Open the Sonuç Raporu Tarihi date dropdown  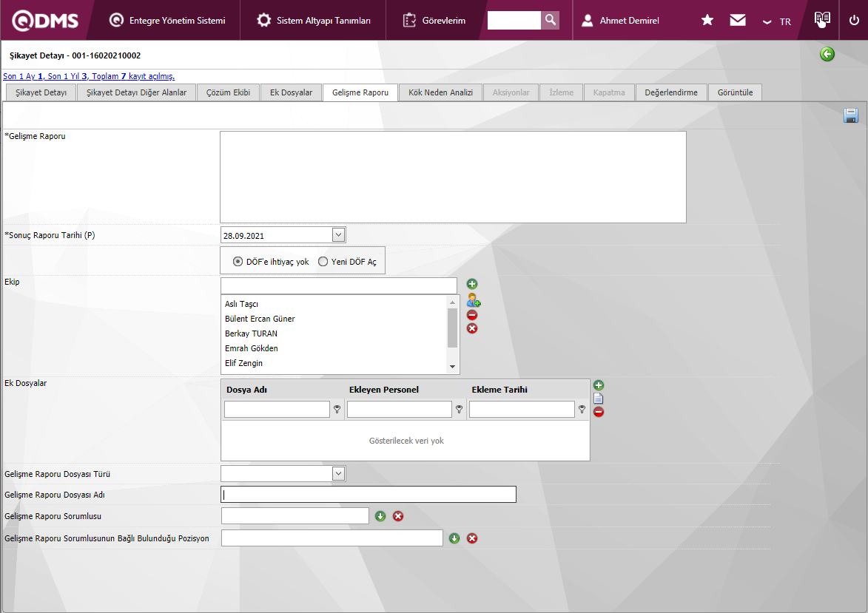tap(338, 235)
